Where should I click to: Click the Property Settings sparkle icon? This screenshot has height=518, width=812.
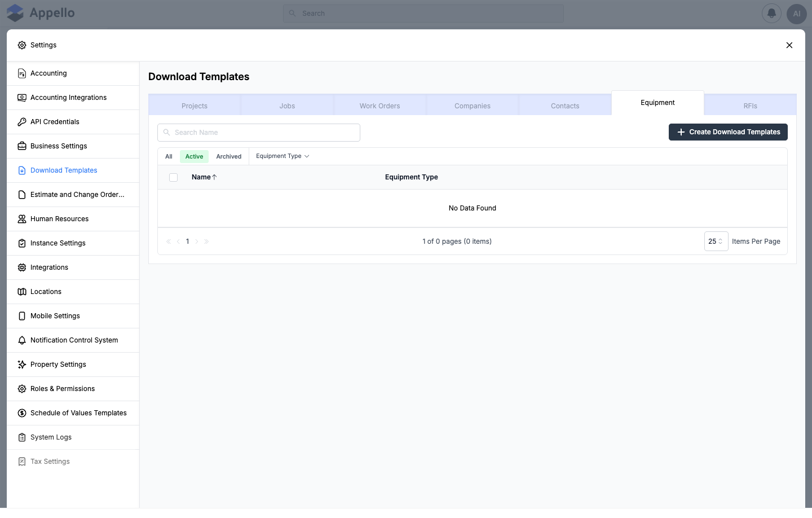(x=22, y=365)
